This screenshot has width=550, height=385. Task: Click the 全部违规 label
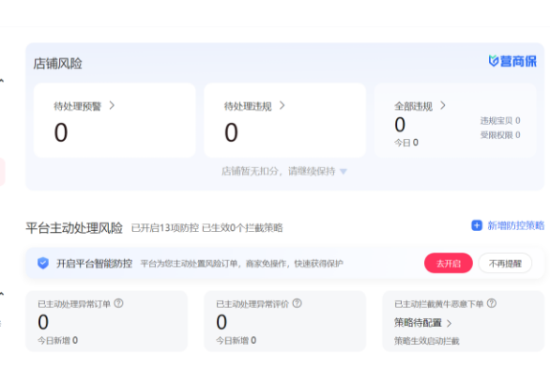(413, 106)
